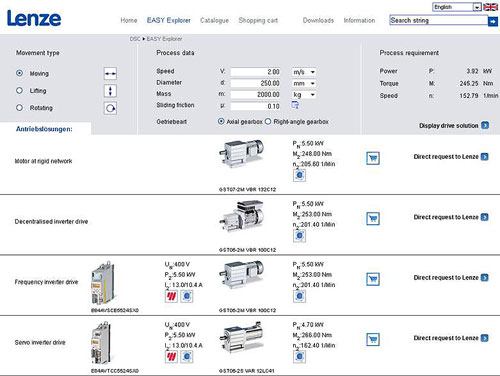Click the Rotating circular arrow icon
Viewport: 500px width, 376px height.
pos(110,108)
